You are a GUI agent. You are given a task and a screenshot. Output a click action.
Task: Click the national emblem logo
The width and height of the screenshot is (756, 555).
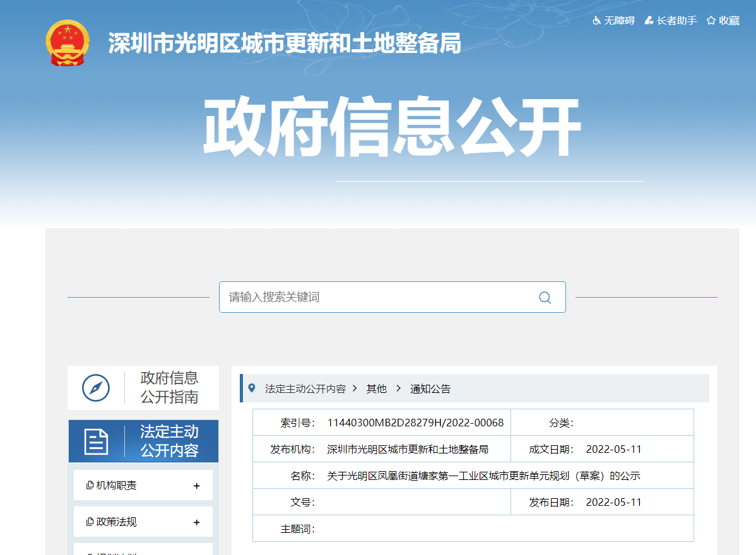[x=68, y=43]
